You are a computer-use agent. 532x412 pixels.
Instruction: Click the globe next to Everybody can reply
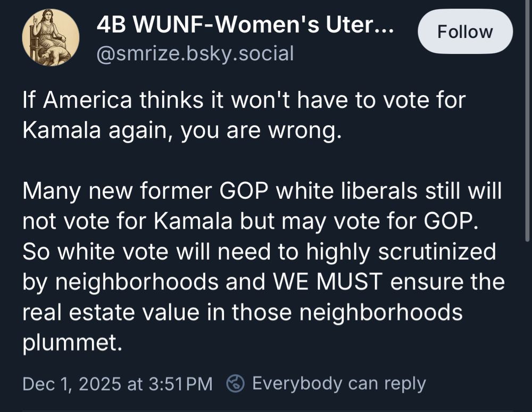pos(234,382)
